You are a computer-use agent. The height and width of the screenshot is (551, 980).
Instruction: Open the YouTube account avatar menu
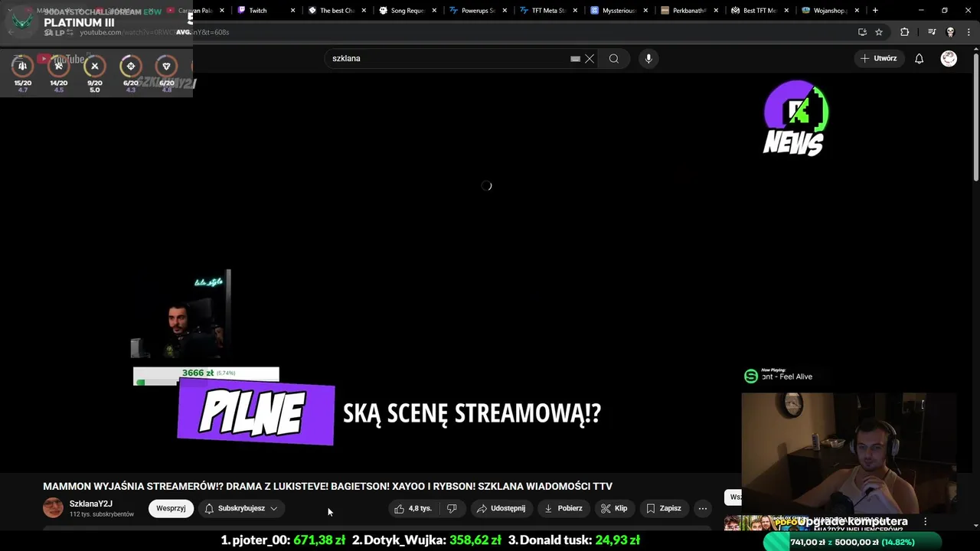tap(949, 58)
